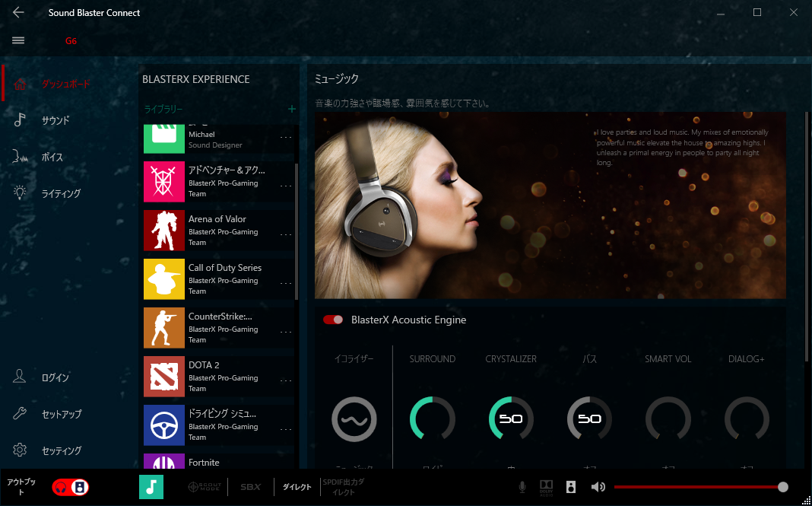Toggle Scout Mode in bottom bar

tap(205, 487)
